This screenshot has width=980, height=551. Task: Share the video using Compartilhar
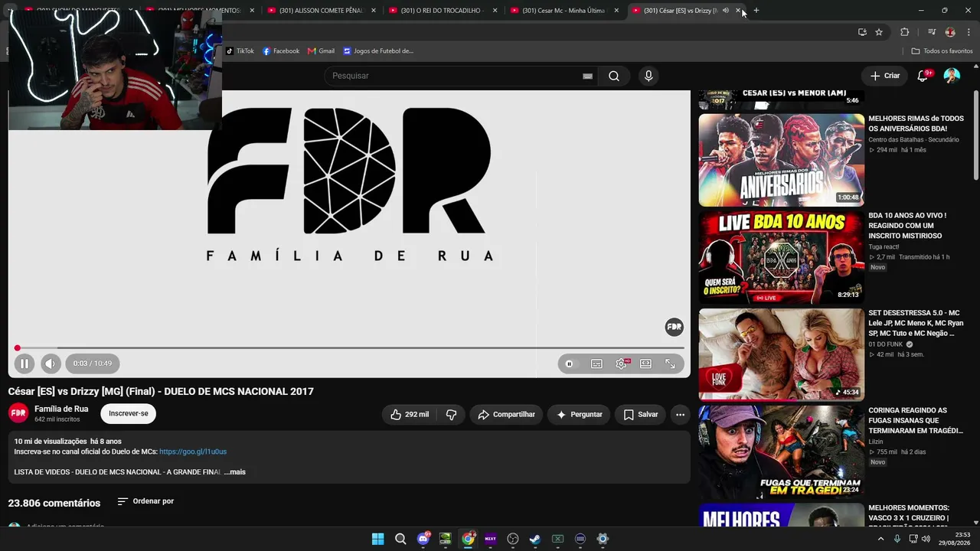(x=506, y=415)
